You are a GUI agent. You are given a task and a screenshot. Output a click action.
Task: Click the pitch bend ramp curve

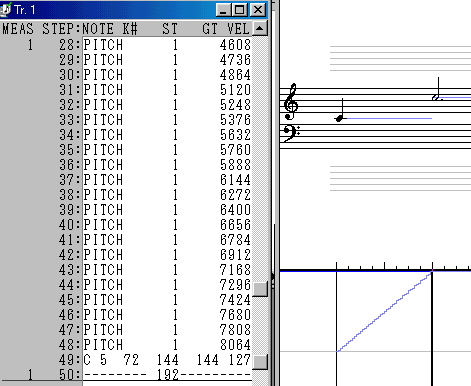coord(384,312)
